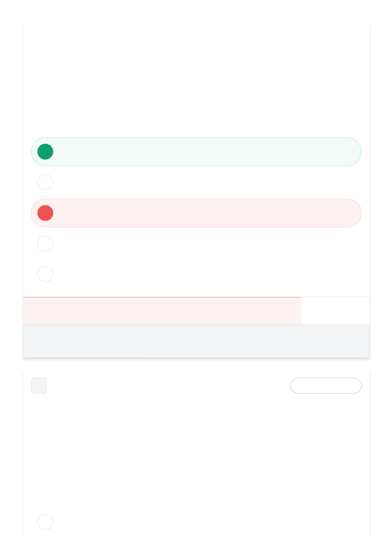Click answer row beside fourth radio button

point(196,244)
